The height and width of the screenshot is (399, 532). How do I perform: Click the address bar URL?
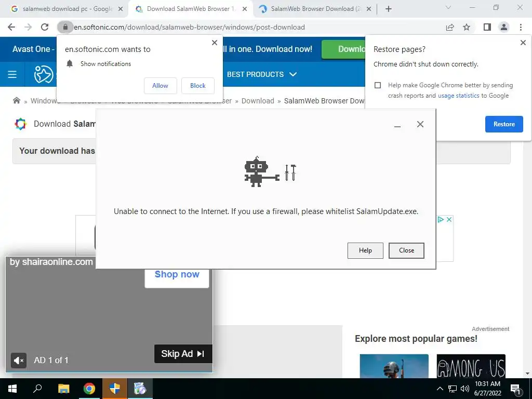[189, 27]
